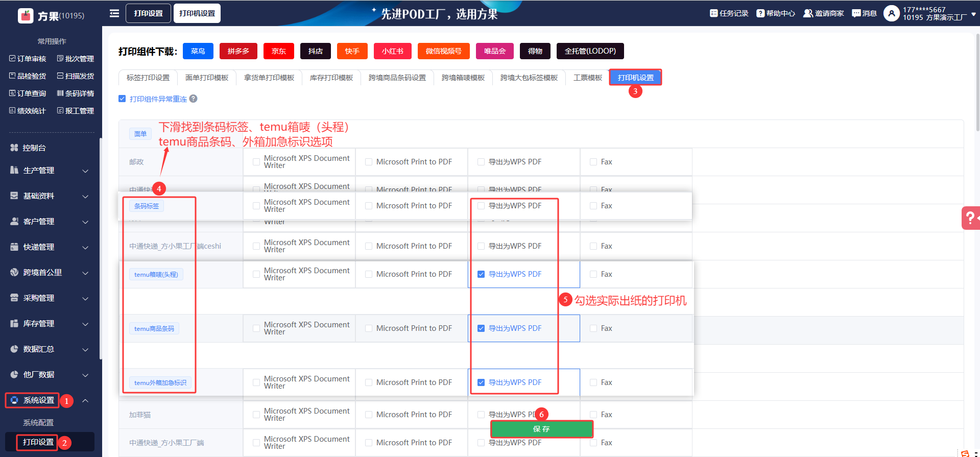Open the account dropdown arrow
Screen dimensions: 980x457
pos(973,14)
